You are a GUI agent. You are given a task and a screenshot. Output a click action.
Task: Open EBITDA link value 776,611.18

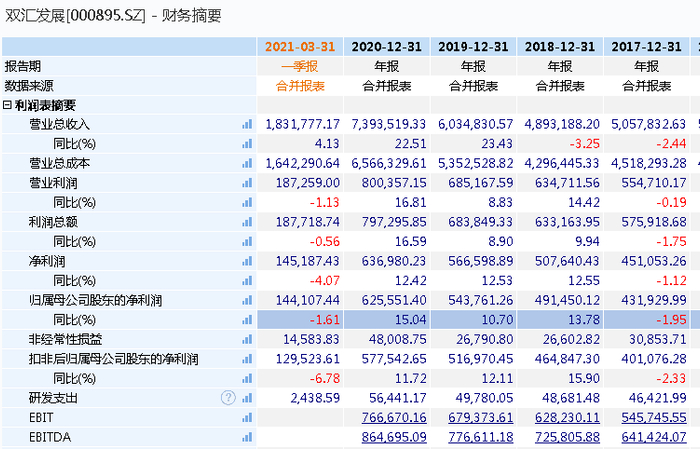tap(480, 437)
